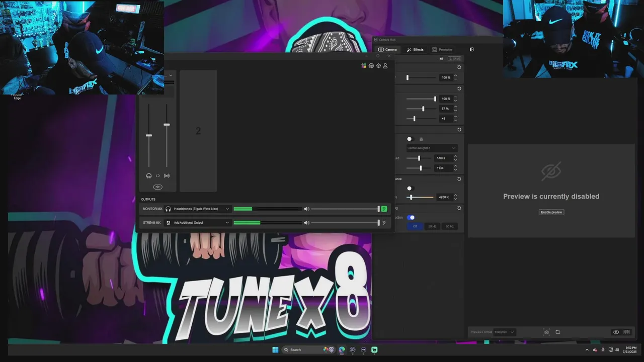This screenshot has width=644, height=362.
Task: Toggle preview visibility eye icon
Action: click(x=616, y=332)
